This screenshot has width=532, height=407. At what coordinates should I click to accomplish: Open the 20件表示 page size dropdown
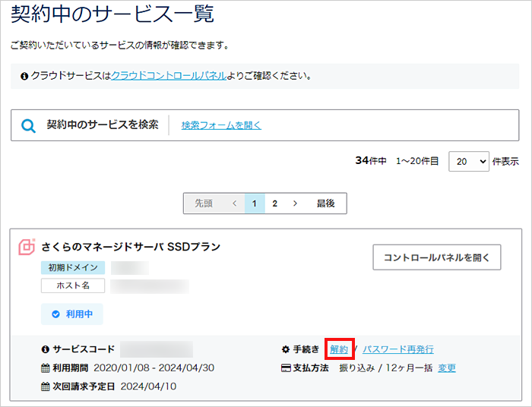coord(468,161)
